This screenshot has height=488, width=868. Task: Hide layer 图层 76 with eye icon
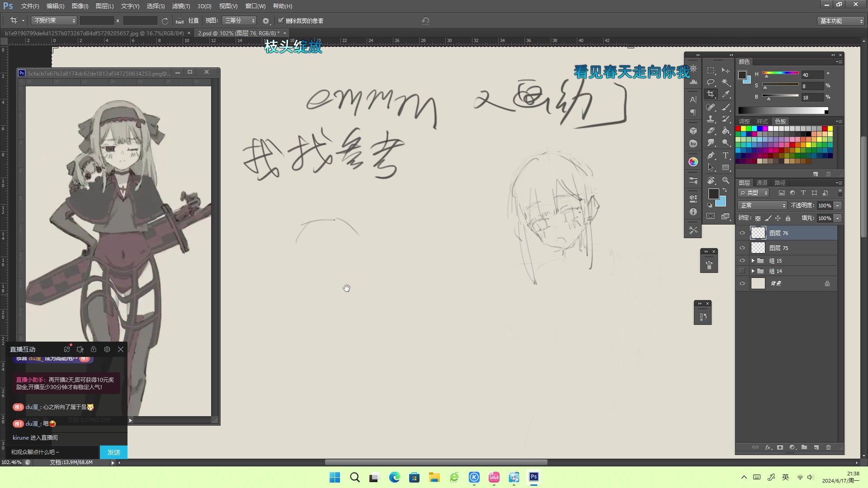tap(742, 233)
